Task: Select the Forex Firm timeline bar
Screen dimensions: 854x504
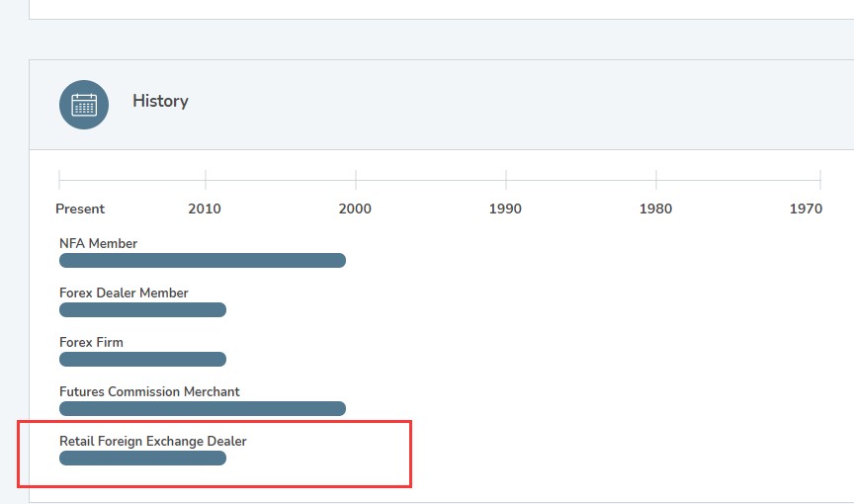Action: 142,360
